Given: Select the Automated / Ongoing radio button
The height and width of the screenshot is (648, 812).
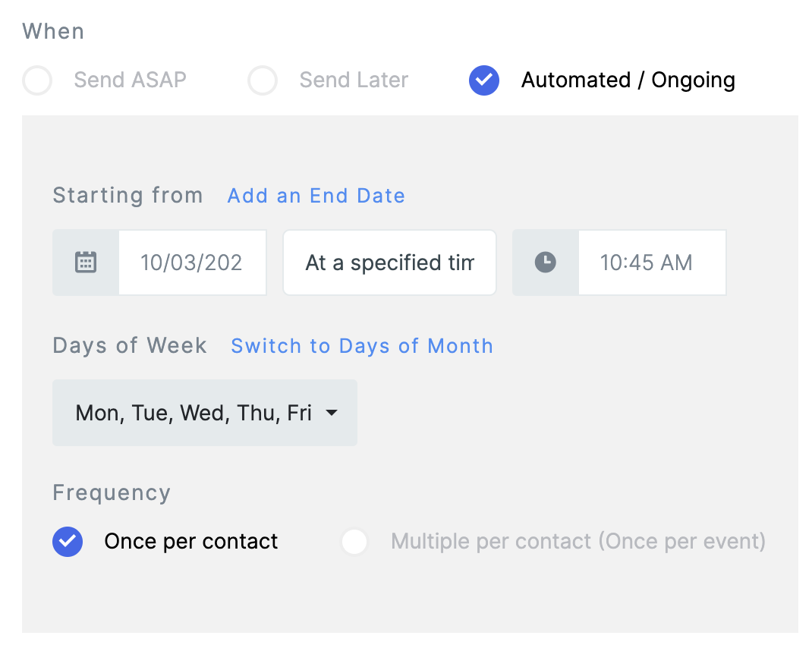Looking at the screenshot, I should 484,80.
